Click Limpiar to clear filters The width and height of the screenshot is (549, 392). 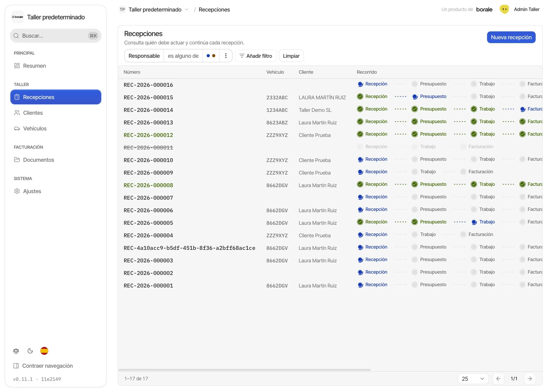click(x=291, y=56)
